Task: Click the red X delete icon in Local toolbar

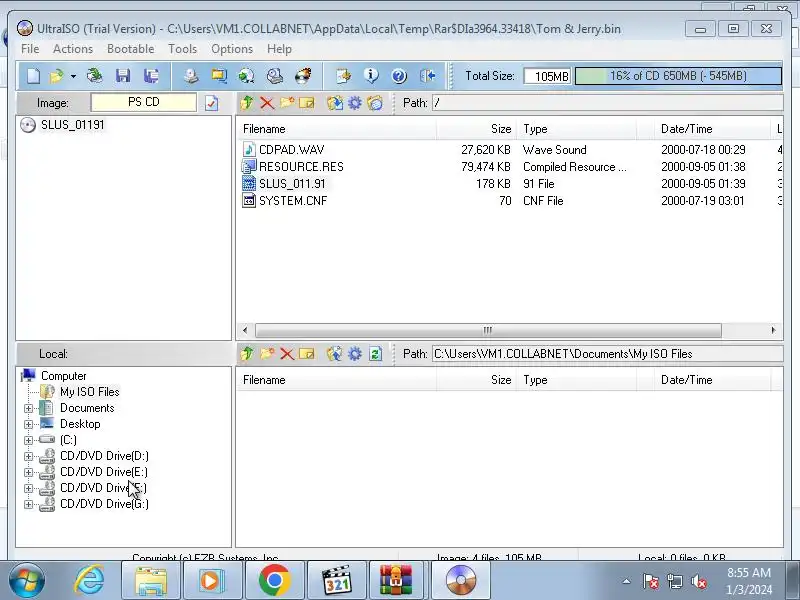Action: [287, 354]
